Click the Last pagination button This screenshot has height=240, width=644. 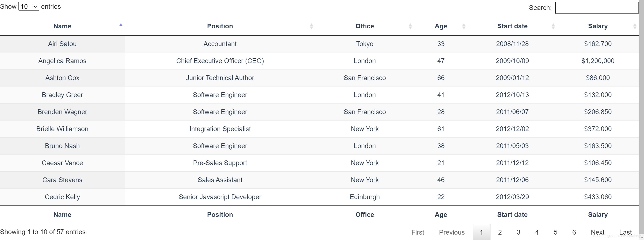pyautogui.click(x=625, y=232)
